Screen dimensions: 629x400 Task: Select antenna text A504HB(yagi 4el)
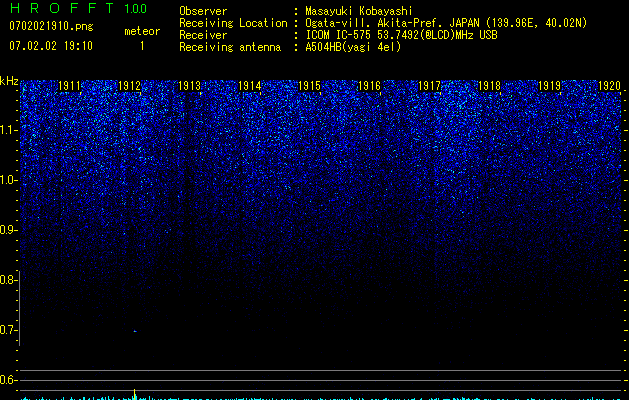coord(353,47)
